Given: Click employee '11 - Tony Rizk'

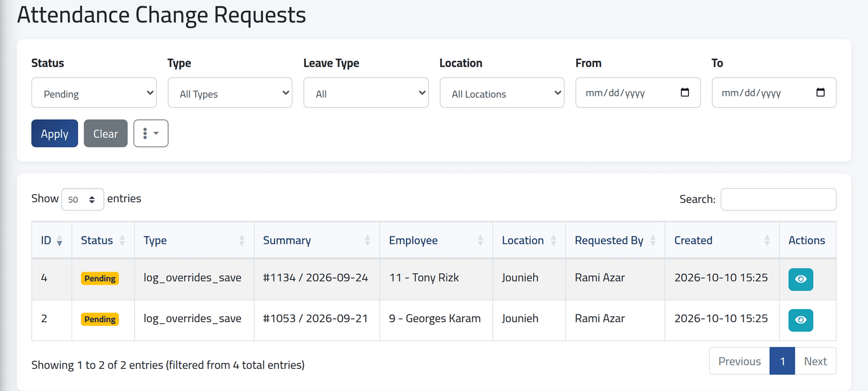Looking at the screenshot, I should coord(424,278).
